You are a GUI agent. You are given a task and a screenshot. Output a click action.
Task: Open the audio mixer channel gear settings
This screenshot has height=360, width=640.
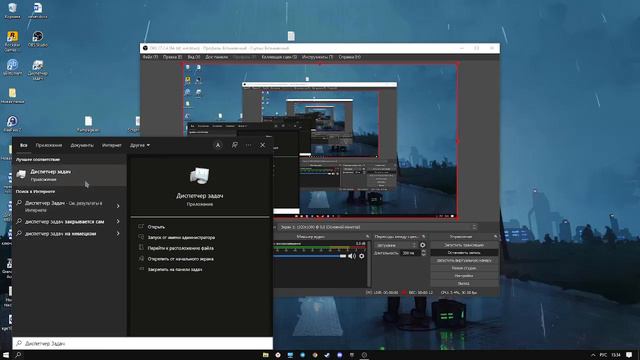pos(362,256)
